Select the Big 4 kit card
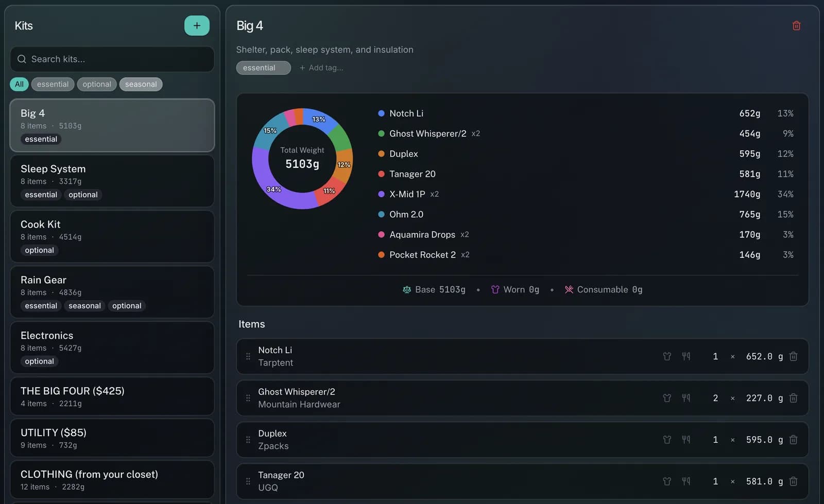Image resolution: width=824 pixels, height=504 pixels. click(x=112, y=126)
